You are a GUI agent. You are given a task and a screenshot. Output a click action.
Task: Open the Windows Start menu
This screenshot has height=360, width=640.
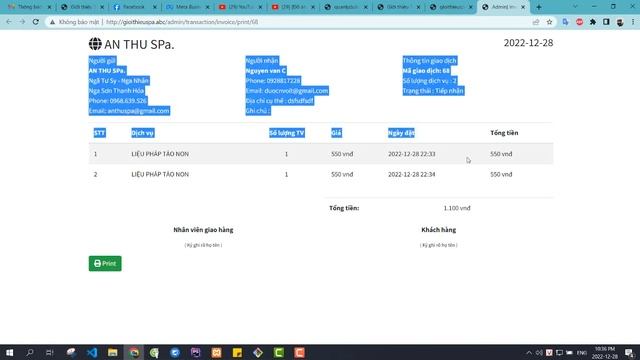(9, 352)
